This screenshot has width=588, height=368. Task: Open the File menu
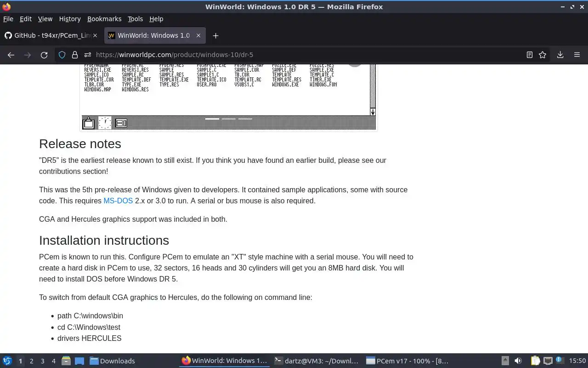tap(8, 19)
